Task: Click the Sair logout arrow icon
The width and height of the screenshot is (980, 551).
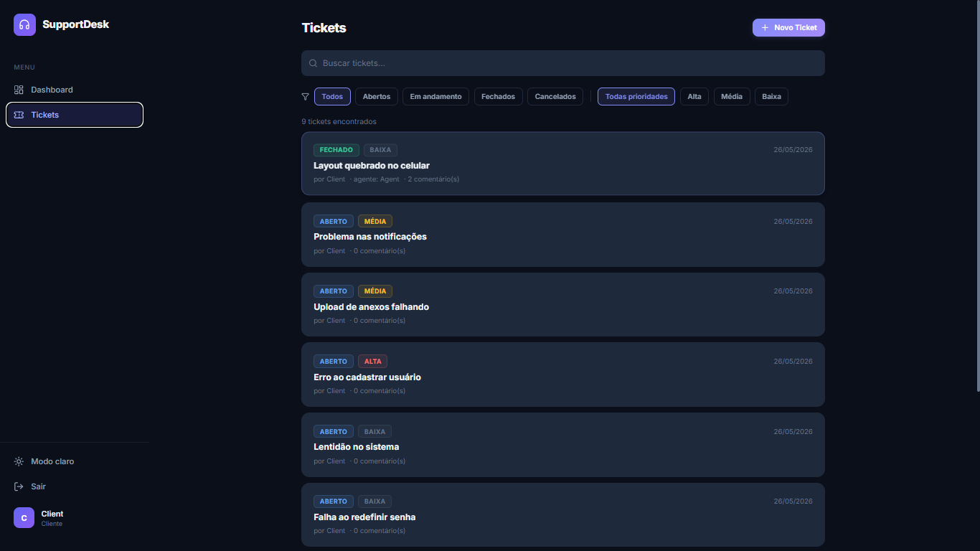Action: 19,486
